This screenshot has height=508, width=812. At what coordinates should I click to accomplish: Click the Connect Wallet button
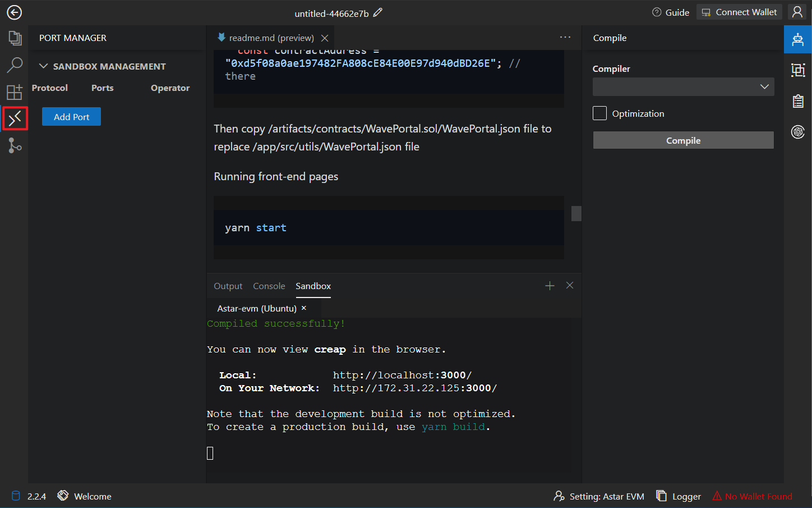click(739, 12)
